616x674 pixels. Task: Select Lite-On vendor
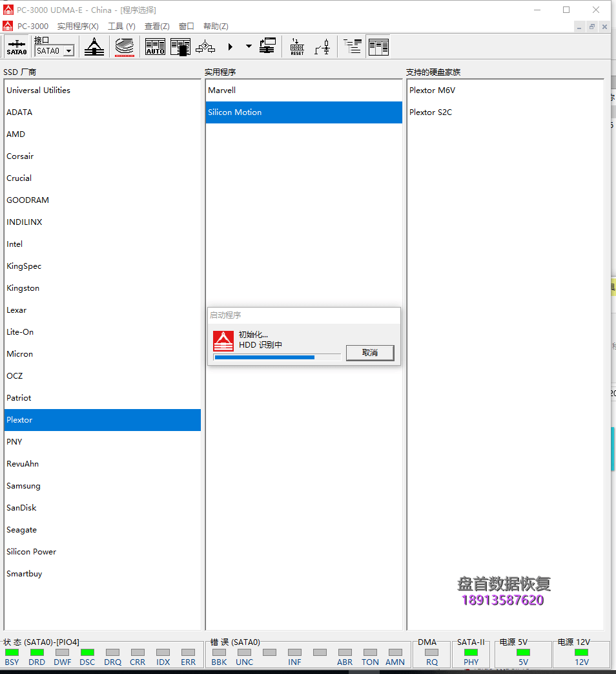(102, 332)
